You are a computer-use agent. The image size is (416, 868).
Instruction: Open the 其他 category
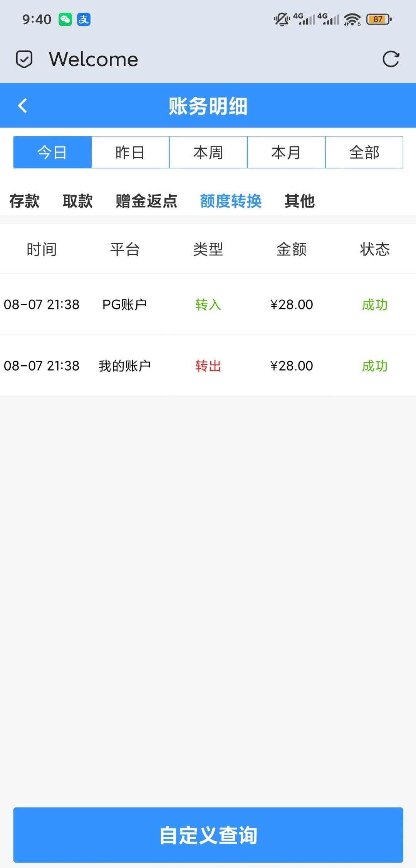point(300,201)
